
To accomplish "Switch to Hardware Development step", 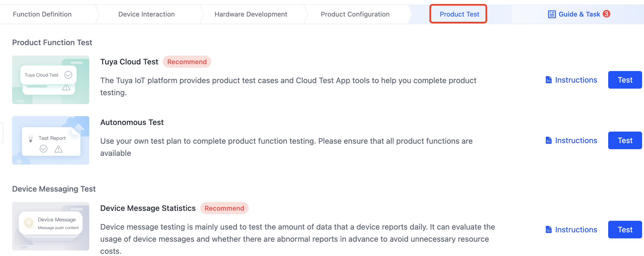I will 251,14.
